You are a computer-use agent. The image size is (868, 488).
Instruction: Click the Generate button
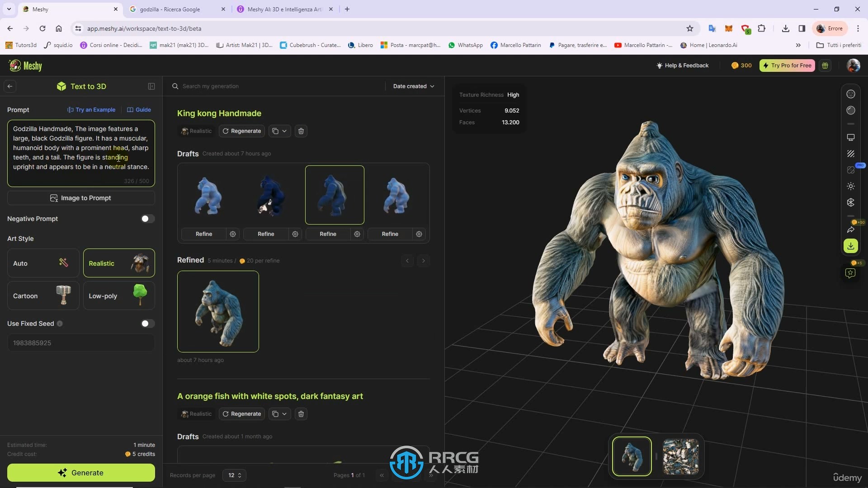(81, 473)
